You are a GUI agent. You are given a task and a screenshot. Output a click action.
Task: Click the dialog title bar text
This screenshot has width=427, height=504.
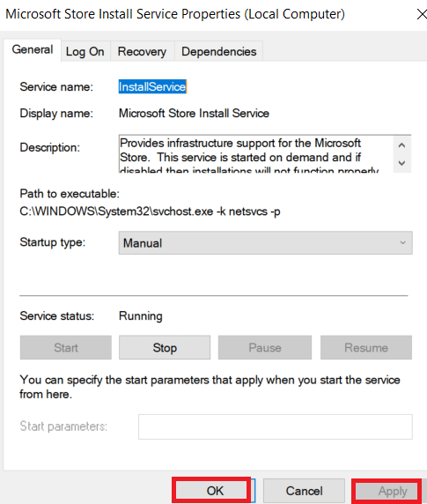coord(175,14)
